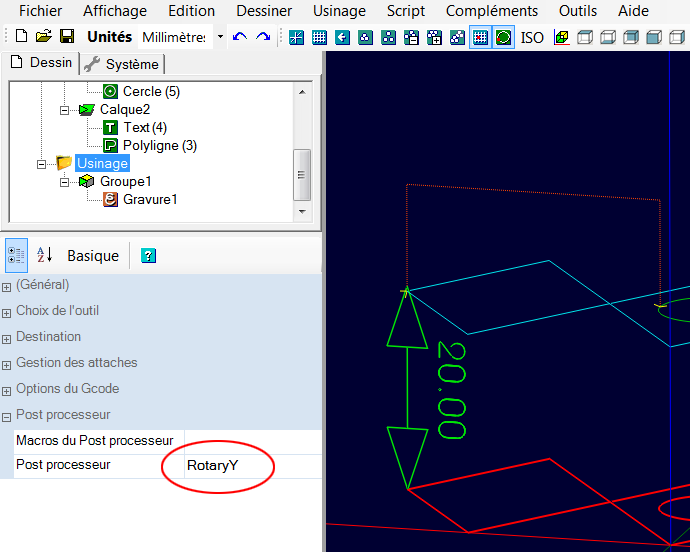Select the Gravure1 operation
This screenshot has width=690, height=552.
pos(150,199)
